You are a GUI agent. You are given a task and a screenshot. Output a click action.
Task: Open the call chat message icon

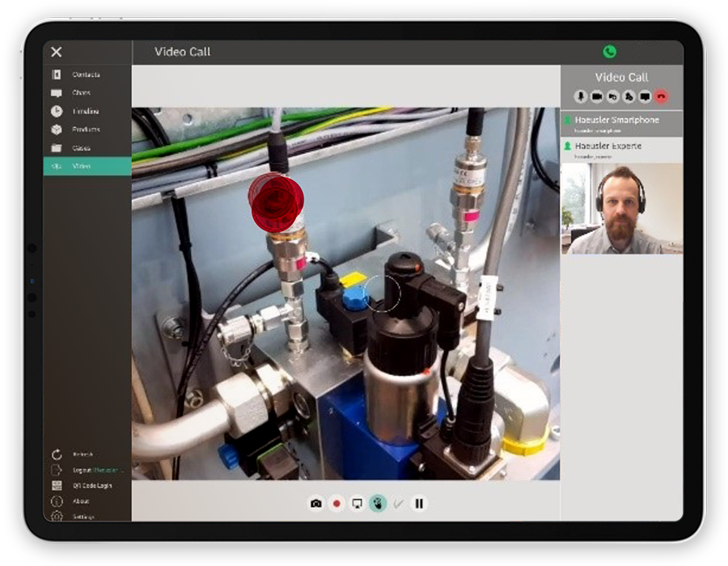point(645,96)
